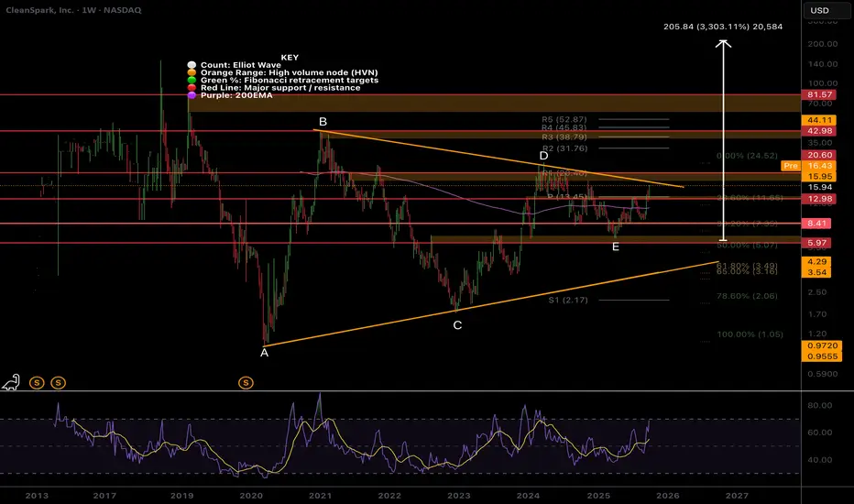The width and height of the screenshot is (854, 504).
Task: Click the 20.60 red price label
Action: click(819, 155)
